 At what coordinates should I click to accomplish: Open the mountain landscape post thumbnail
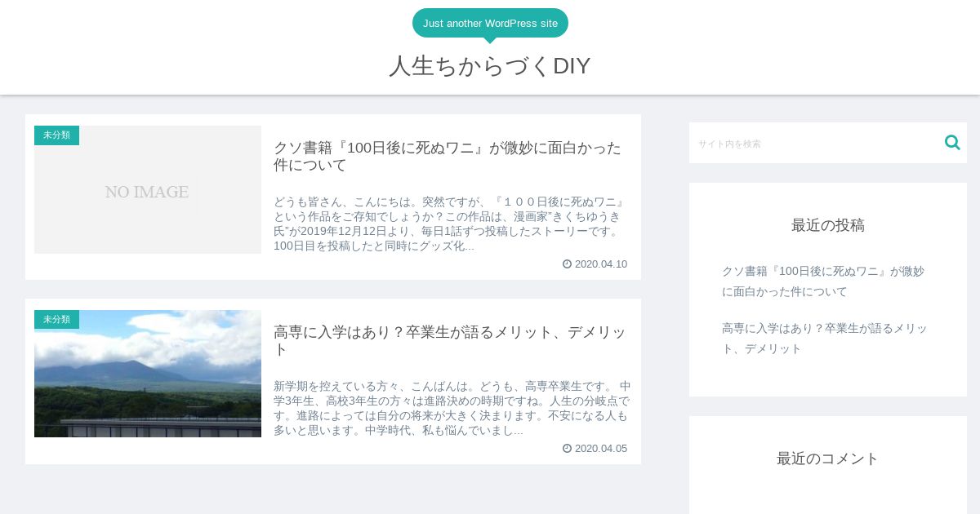(x=148, y=374)
